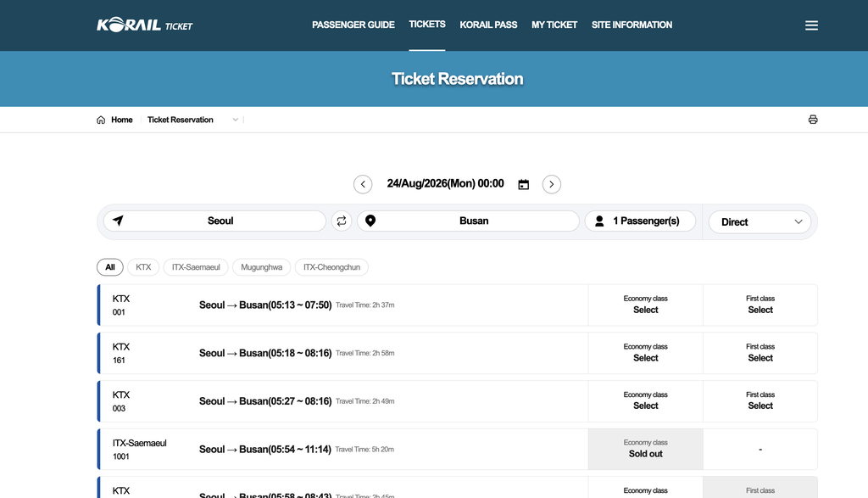Open the Korail Pass menu

(x=488, y=25)
